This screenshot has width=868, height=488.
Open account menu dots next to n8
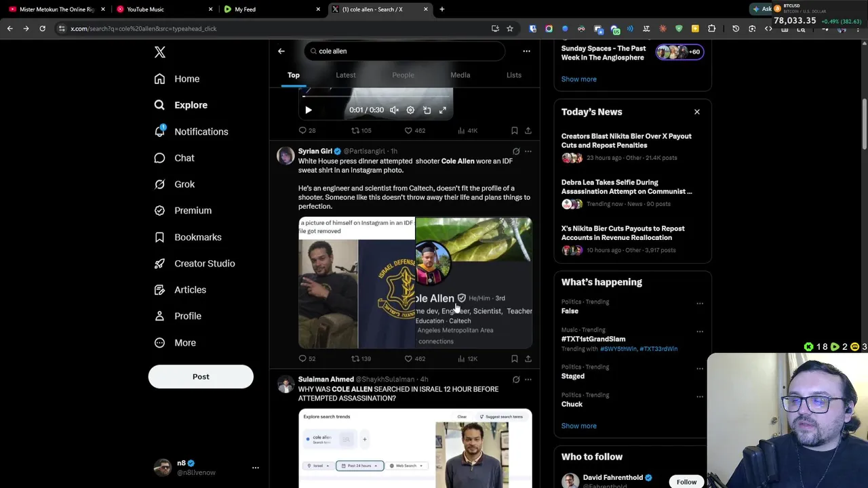(x=256, y=468)
